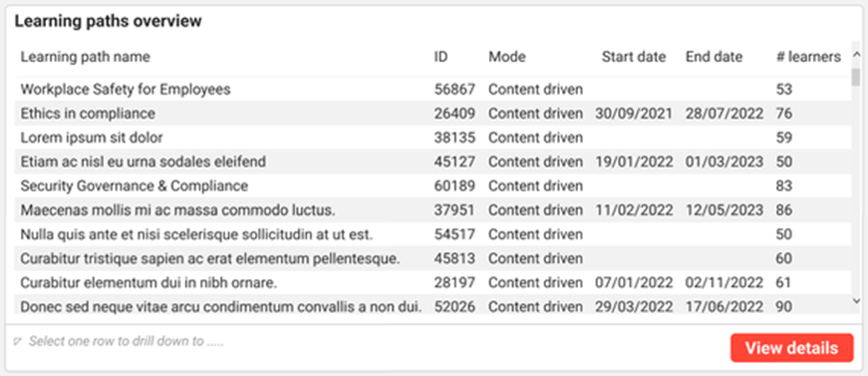The width and height of the screenshot is (868, 376).
Task: Click the scrollbar down arrow
Action: click(856, 300)
